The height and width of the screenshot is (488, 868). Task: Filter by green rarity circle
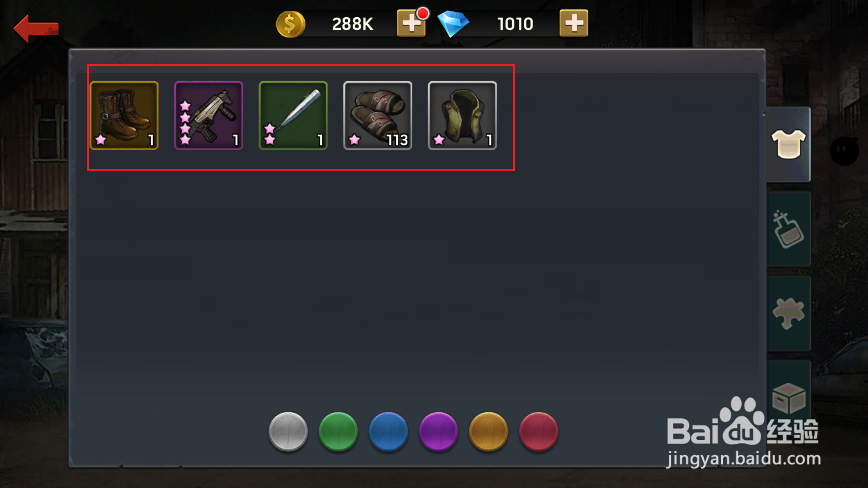click(338, 431)
